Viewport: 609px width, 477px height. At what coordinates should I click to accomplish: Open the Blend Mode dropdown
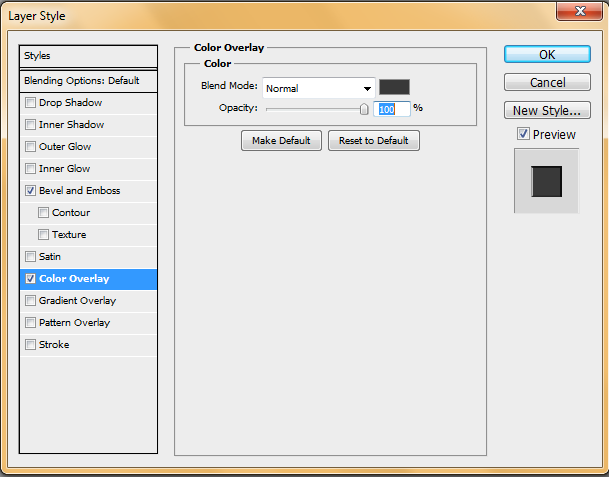(x=319, y=88)
